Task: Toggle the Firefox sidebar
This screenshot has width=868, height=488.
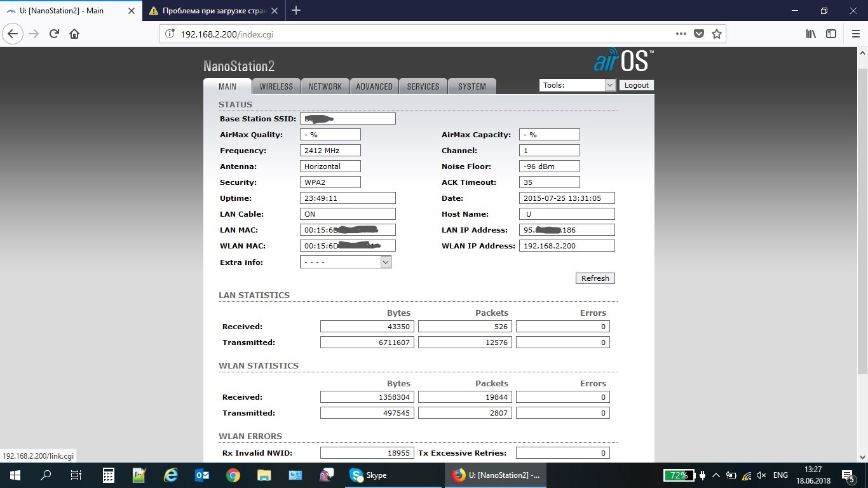Action: click(831, 34)
